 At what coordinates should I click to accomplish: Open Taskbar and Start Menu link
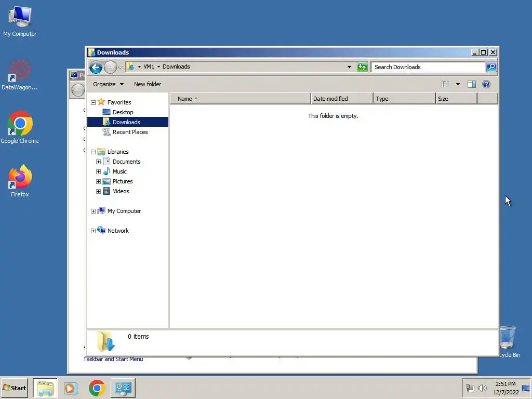point(113,360)
